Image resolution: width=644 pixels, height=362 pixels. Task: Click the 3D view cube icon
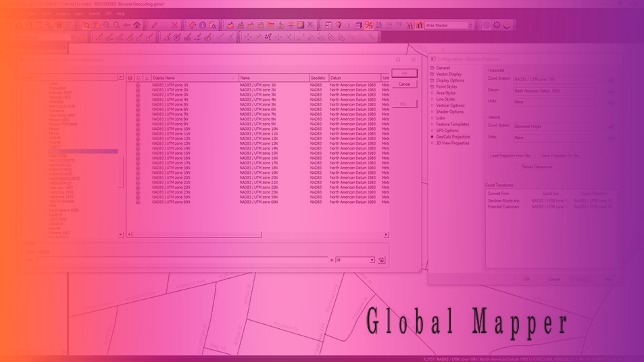(x=359, y=25)
